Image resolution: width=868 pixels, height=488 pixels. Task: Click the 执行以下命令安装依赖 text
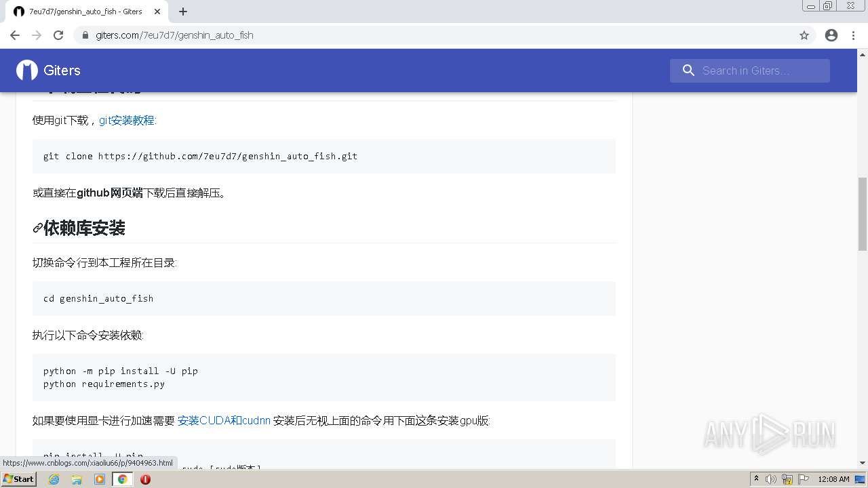(x=88, y=335)
